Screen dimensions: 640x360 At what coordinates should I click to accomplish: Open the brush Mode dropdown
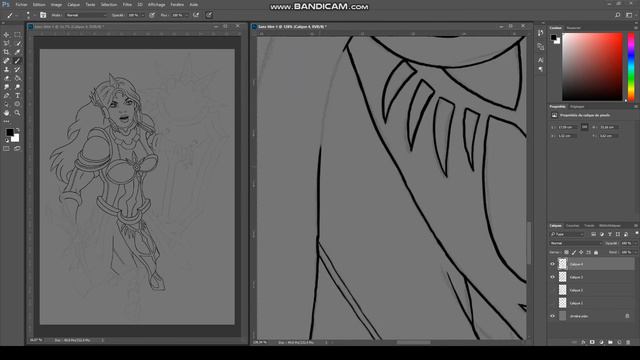pyautogui.click(x=86, y=15)
